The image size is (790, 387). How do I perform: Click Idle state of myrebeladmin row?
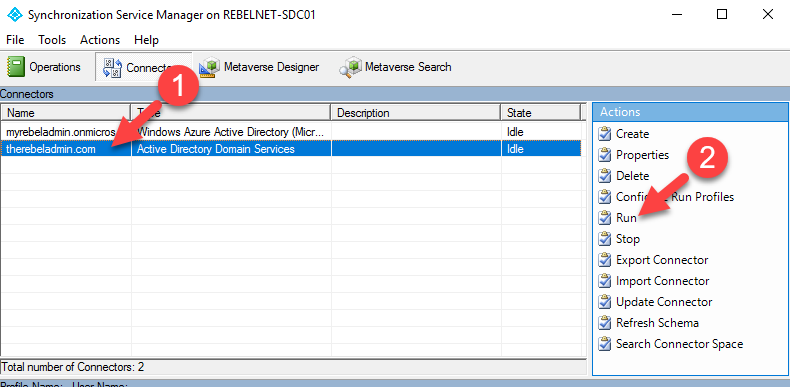pos(515,132)
